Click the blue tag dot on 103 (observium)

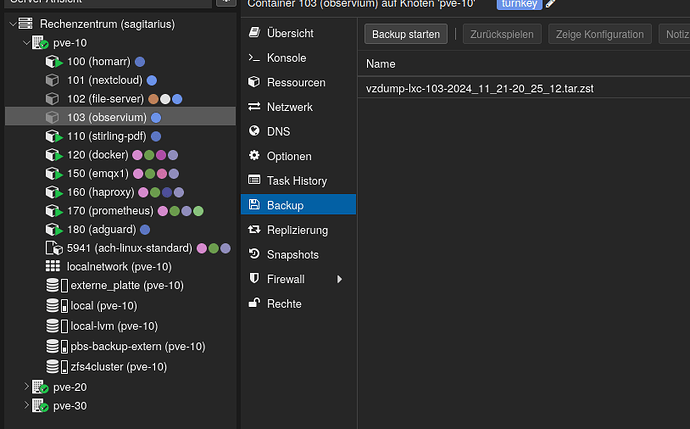[156, 118]
